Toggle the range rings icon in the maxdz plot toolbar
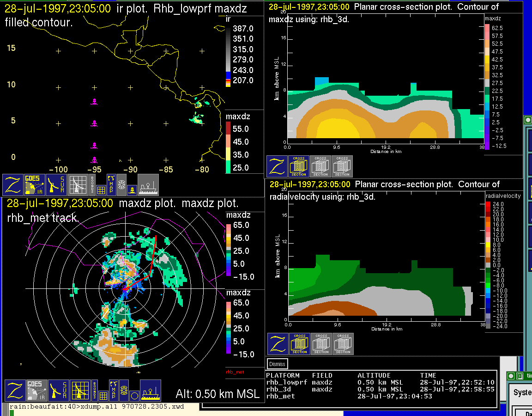Image resolution: width=532 pixels, height=416 pixels. 124,391
